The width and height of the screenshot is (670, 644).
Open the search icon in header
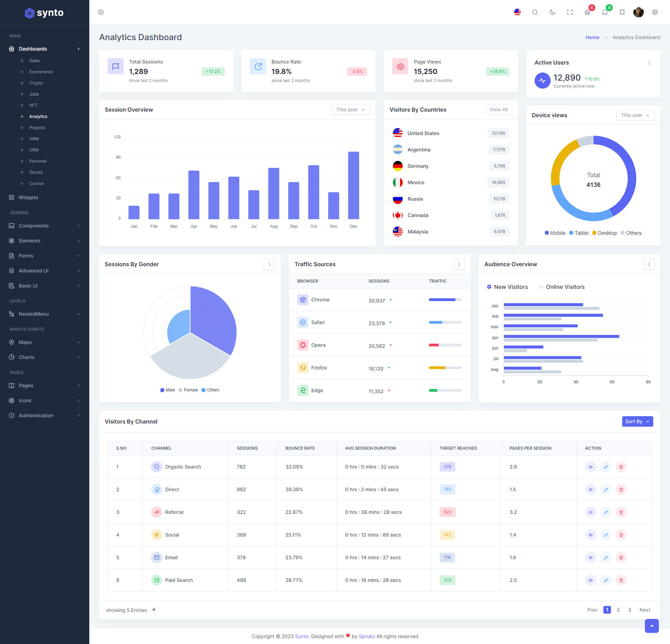pyautogui.click(x=535, y=12)
